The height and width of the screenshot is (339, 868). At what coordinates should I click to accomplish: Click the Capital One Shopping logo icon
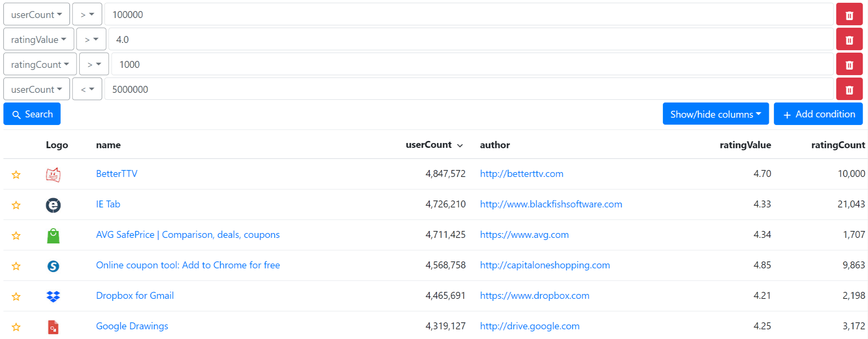[53, 266]
